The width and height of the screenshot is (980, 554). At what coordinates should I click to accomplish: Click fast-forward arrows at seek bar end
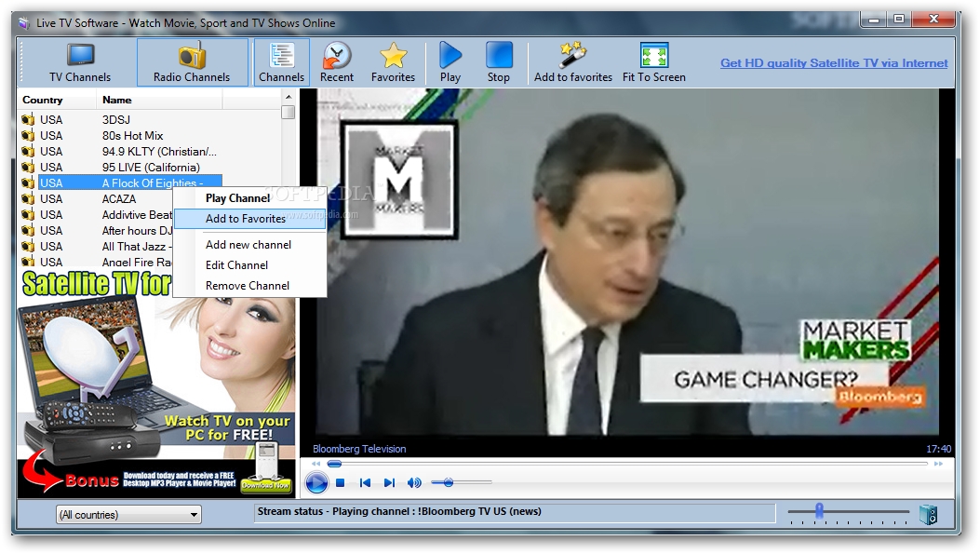938,464
